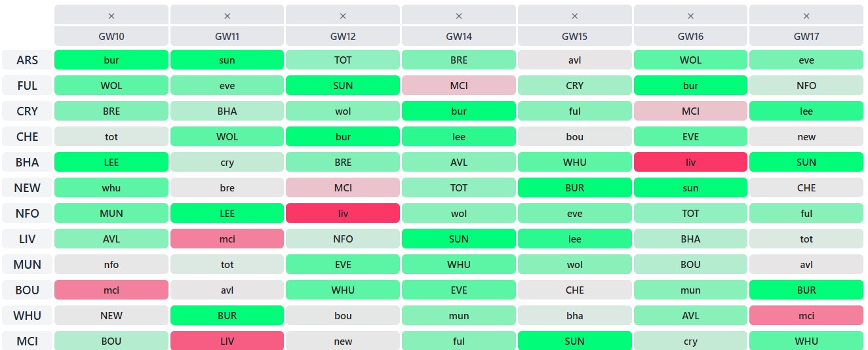Viewport: 868px width, 350px height.
Task: Hide GW14 via the × above it
Action: pyautogui.click(x=459, y=16)
